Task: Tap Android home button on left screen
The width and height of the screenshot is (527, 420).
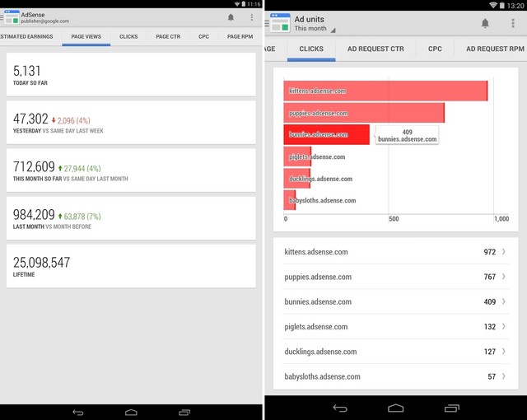Action: pos(131,413)
